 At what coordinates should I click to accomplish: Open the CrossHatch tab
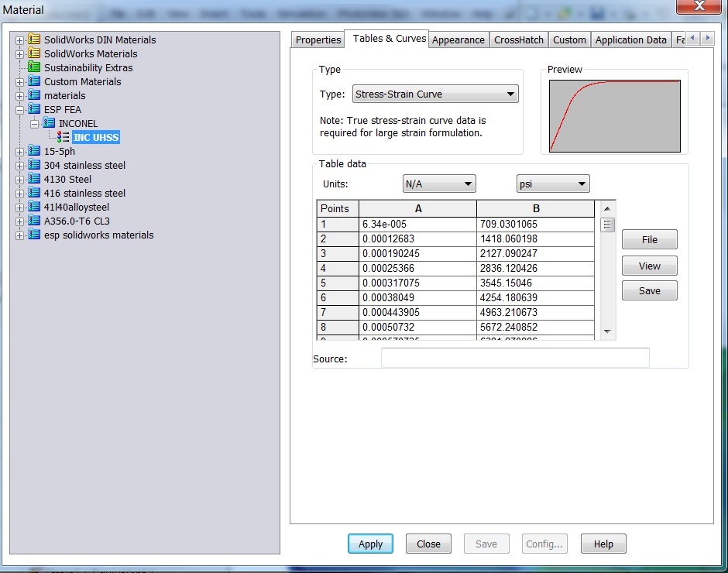519,40
